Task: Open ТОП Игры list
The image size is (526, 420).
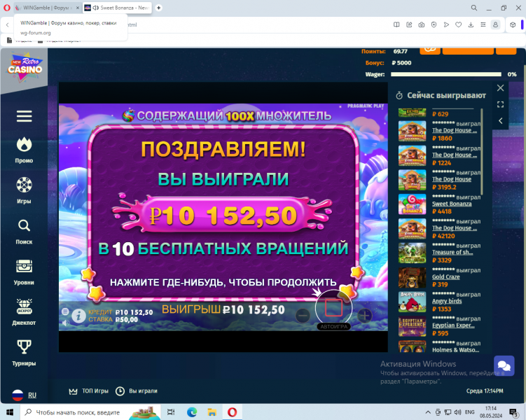Action: click(89, 391)
